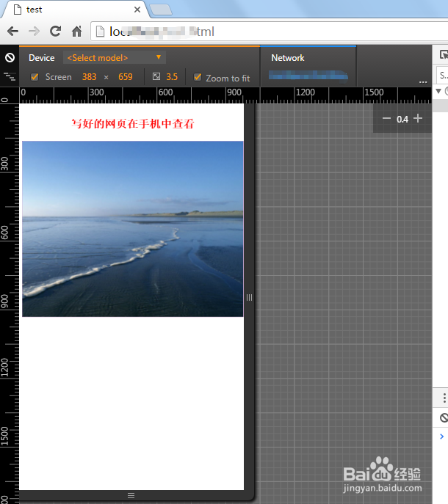Reload the page with refresh icon
This screenshot has height=504, width=448.
coord(55,31)
